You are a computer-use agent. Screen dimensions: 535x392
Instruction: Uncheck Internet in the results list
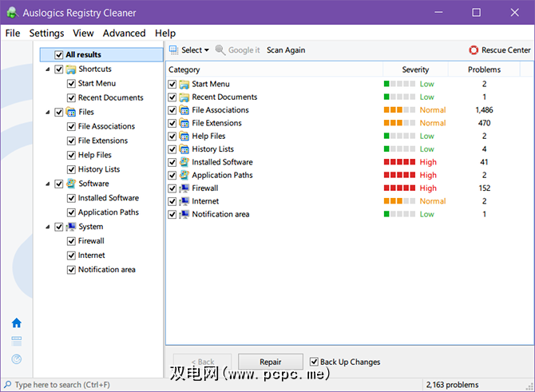[172, 201]
